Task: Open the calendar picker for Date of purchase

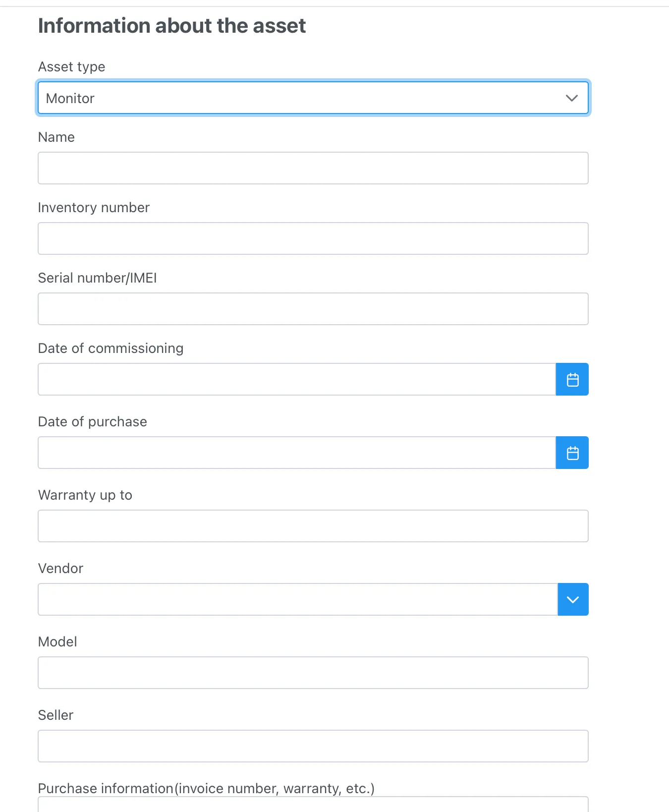Action: (572, 452)
